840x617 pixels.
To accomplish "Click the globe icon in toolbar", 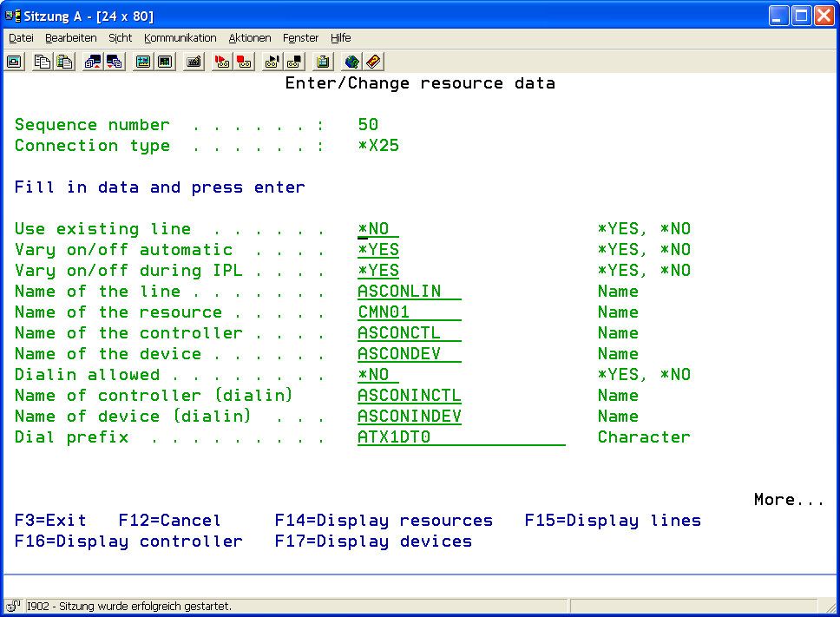I will tap(351, 62).
